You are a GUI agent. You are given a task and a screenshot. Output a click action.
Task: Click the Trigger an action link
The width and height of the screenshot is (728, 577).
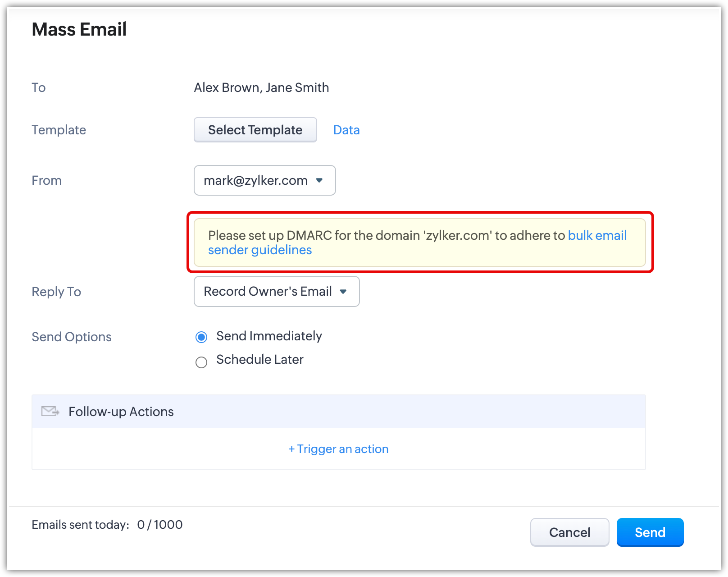click(339, 449)
